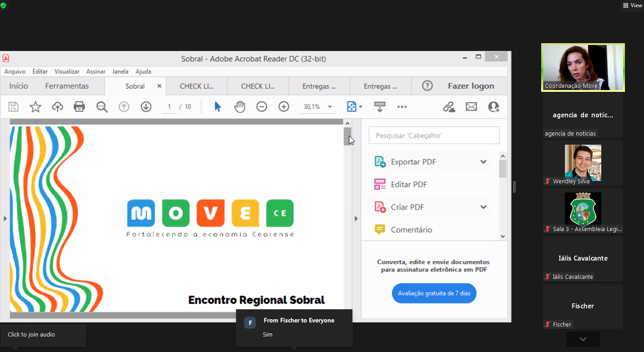Screen dimensions: 644x352
Task: Click the Pesquisar 'Cabeçalho' search field
Action: (x=434, y=136)
